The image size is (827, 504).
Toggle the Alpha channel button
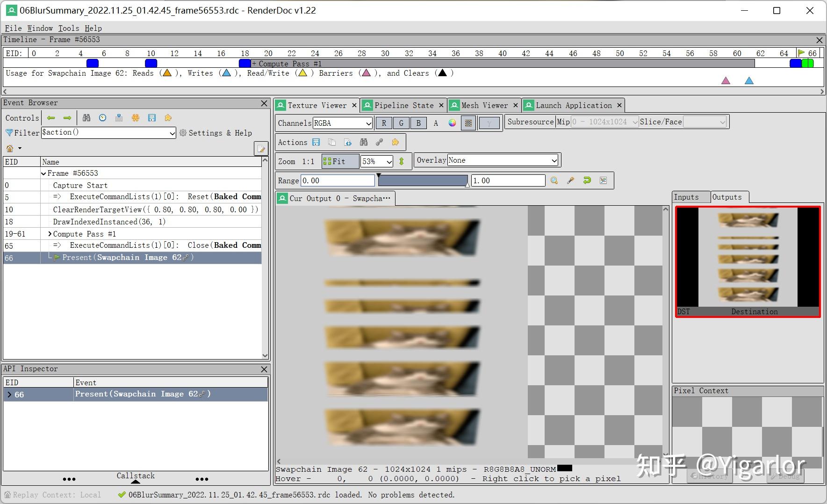[x=435, y=123]
